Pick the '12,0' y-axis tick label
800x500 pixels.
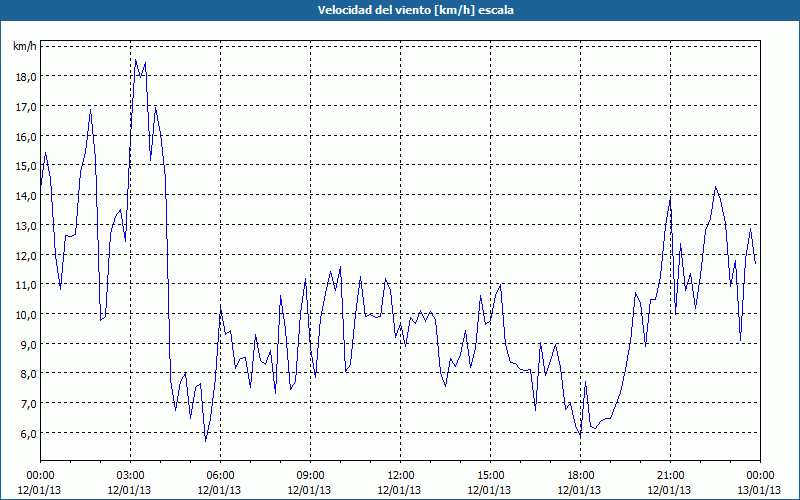[26, 255]
